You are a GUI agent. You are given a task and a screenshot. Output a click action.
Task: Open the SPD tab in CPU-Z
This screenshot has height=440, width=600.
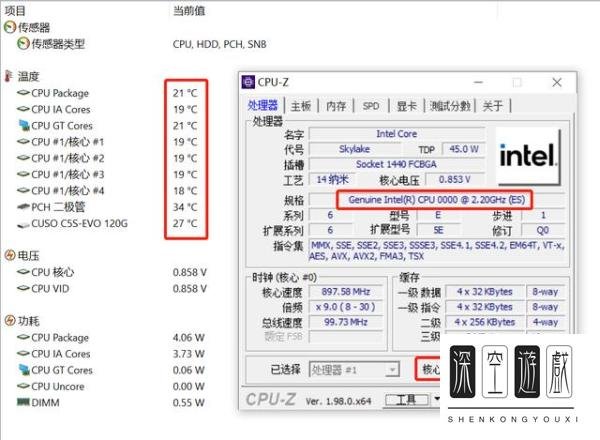point(371,106)
